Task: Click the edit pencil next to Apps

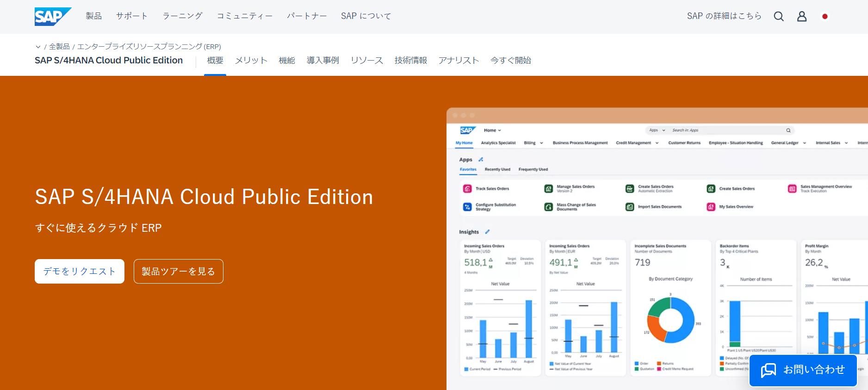Action: coord(481,160)
